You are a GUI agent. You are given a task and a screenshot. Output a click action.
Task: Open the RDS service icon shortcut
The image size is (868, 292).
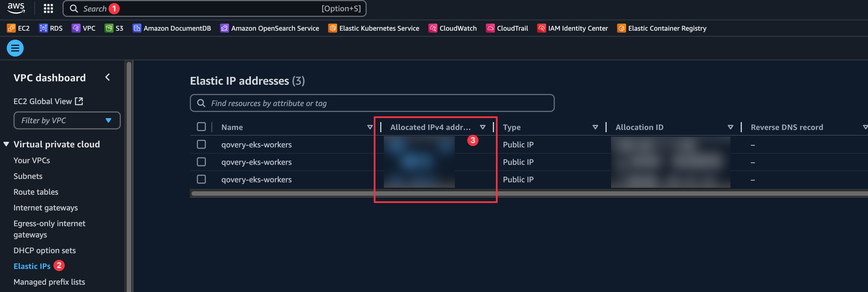43,28
